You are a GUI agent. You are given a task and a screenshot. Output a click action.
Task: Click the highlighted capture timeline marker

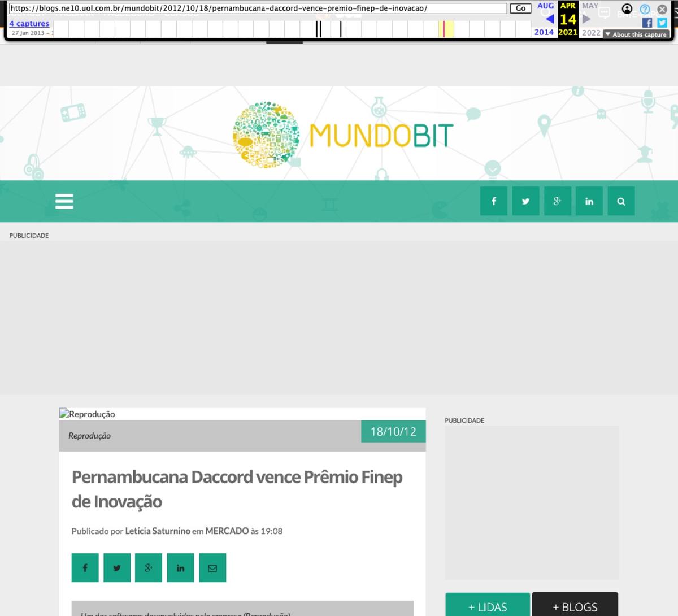click(x=444, y=29)
